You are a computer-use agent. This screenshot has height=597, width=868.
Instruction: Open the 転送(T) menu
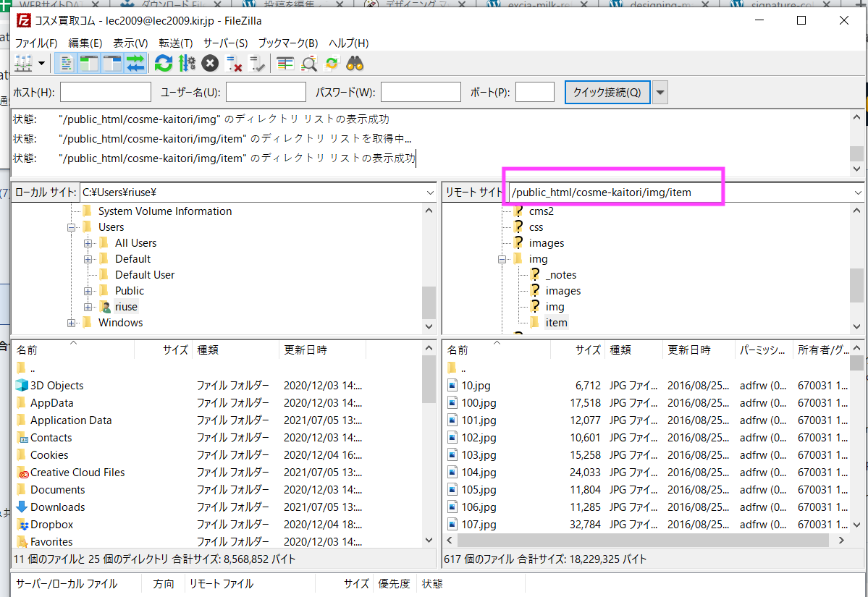(176, 43)
